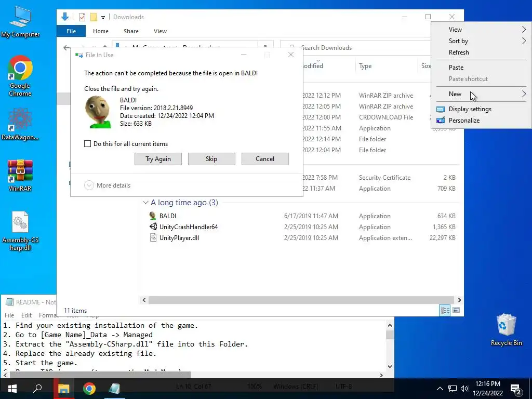The image size is (532, 399).
Task: Collapse A long time ago group
Action: pos(145,203)
